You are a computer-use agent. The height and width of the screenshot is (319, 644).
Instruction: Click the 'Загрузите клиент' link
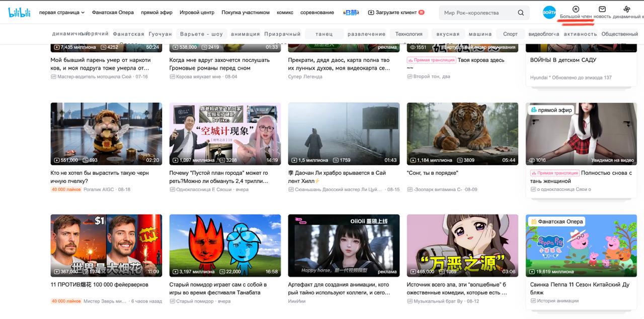click(396, 13)
